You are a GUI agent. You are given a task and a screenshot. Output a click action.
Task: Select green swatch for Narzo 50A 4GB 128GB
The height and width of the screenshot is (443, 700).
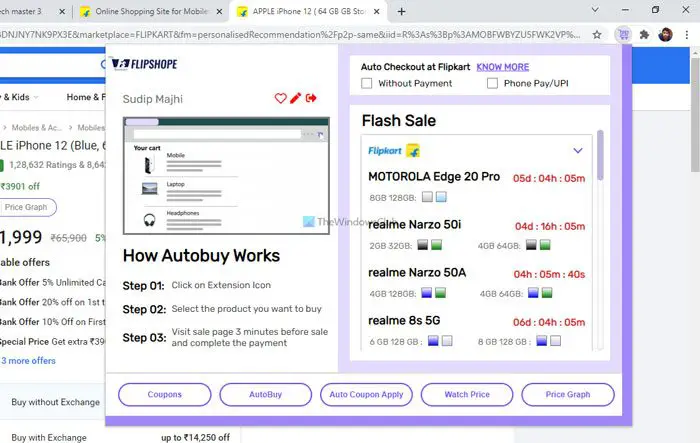click(441, 293)
